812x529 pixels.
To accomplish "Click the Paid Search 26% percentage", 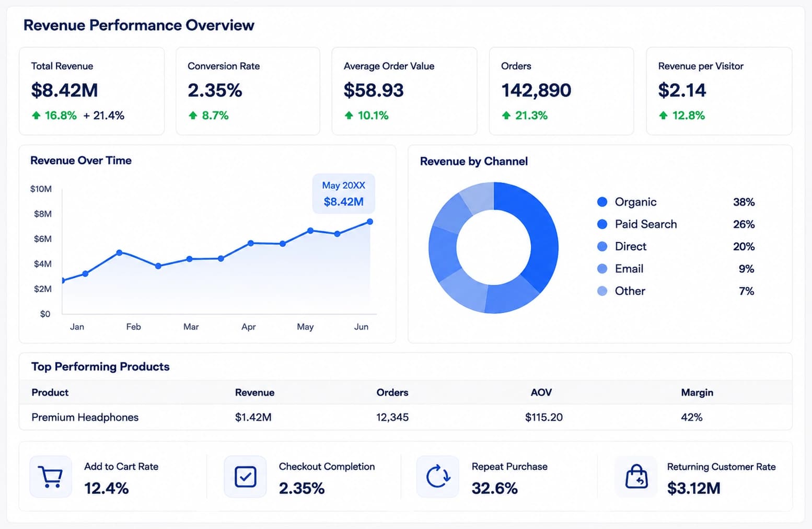I will (x=744, y=224).
